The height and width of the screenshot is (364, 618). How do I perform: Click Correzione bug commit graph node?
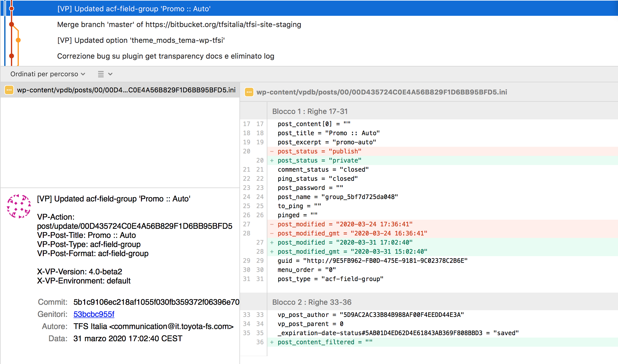click(12, 56)
